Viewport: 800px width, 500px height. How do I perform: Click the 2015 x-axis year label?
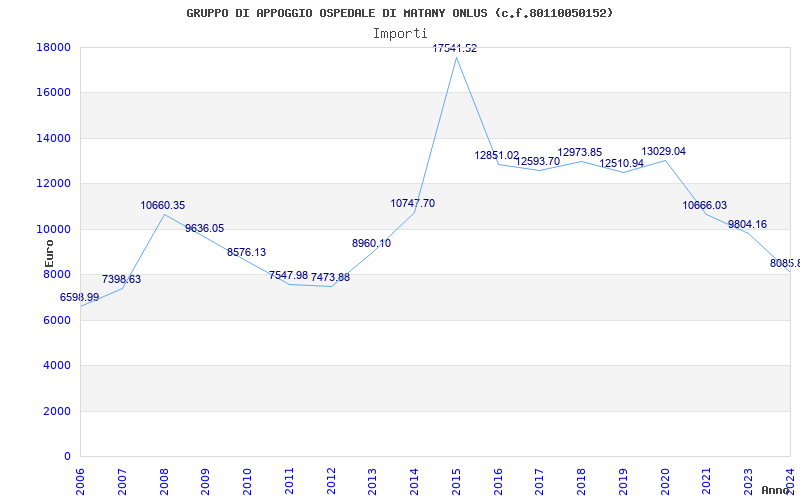456,482
